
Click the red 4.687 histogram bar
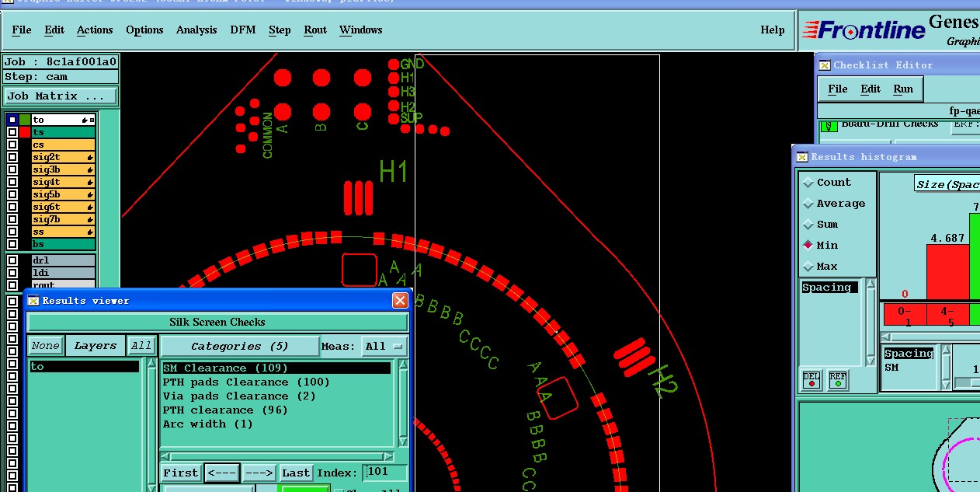(947, 272)
